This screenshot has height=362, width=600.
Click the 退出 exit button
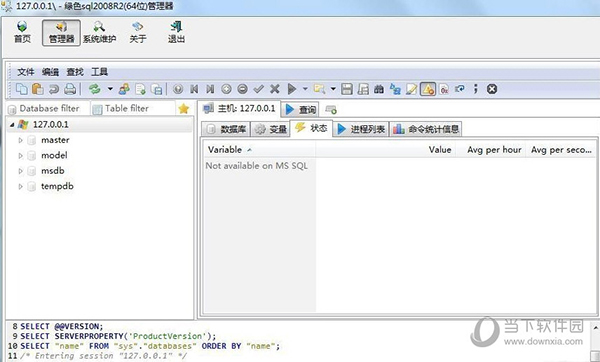pyautogui.click(x=176, y=33)
